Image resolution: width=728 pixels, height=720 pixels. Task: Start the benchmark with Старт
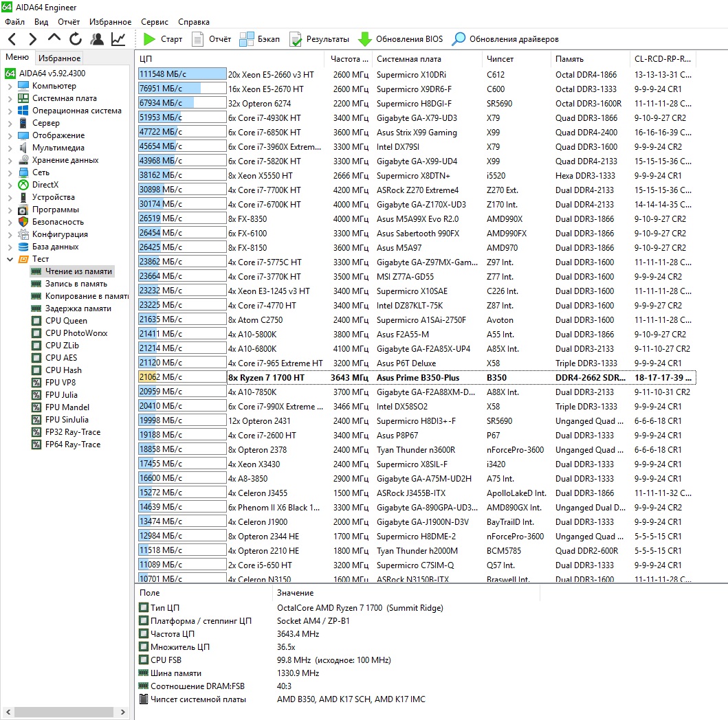pos(162,39)
